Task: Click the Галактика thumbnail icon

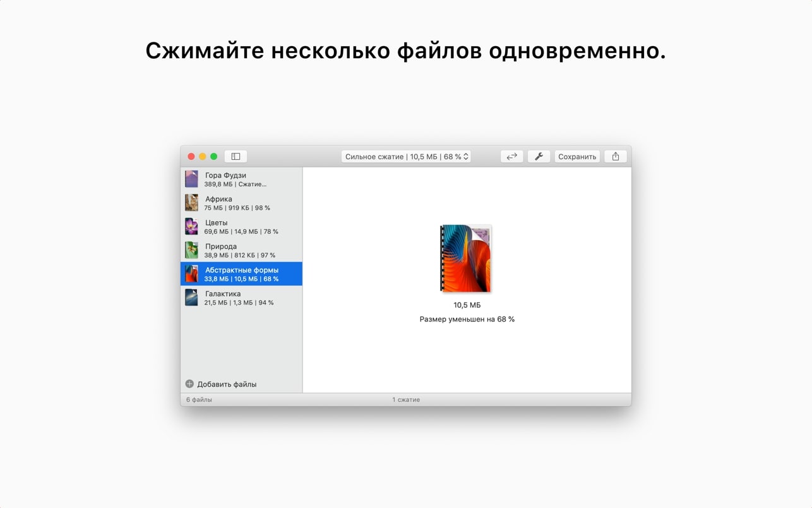Action: point(191,298)
